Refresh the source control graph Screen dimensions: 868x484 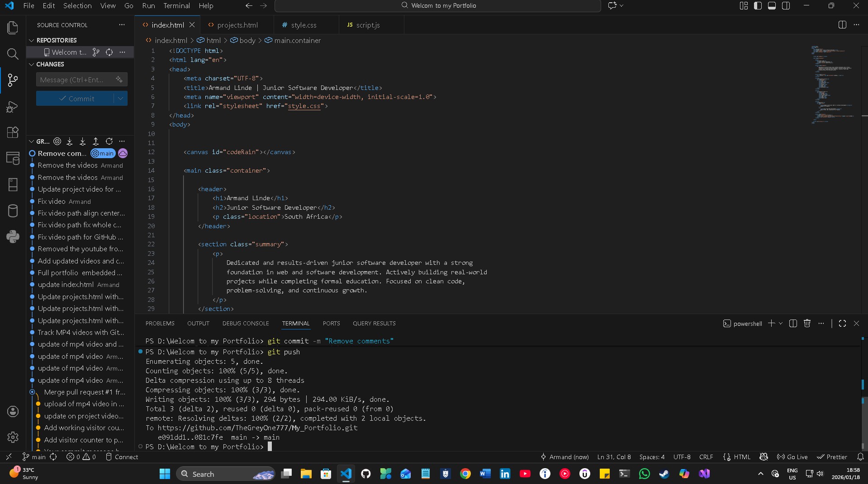point(109,141)
